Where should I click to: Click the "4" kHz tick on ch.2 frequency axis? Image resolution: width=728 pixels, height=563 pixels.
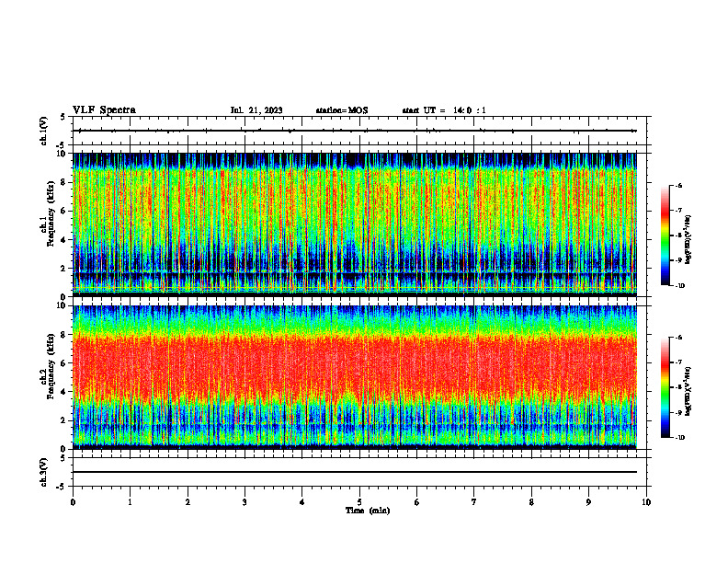click(x=63, y=392)
